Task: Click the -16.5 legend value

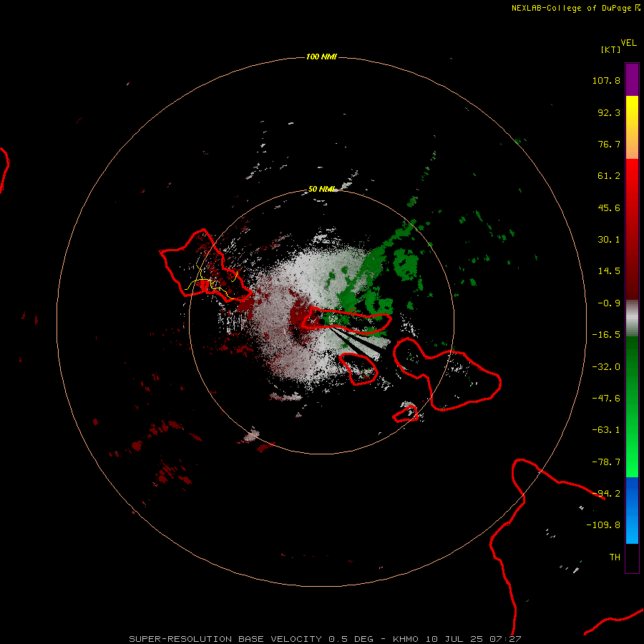Action: [606, 335]
